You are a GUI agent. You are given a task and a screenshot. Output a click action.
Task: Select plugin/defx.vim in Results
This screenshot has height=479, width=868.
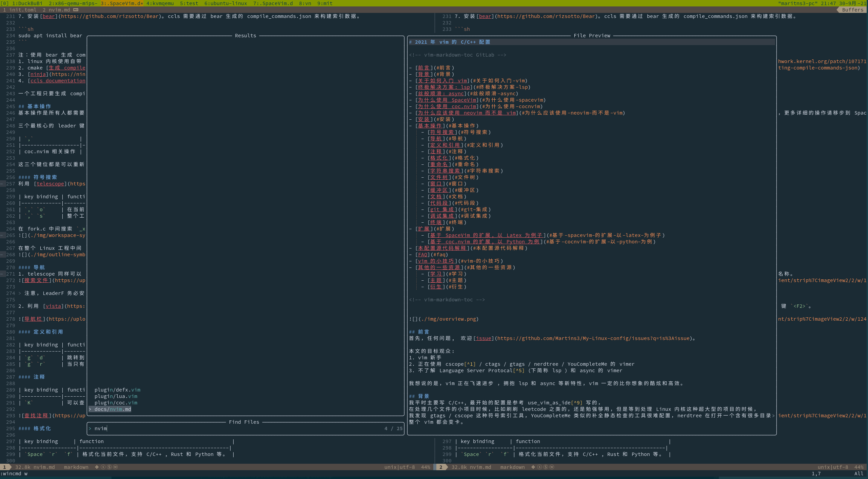pos(117,390)
